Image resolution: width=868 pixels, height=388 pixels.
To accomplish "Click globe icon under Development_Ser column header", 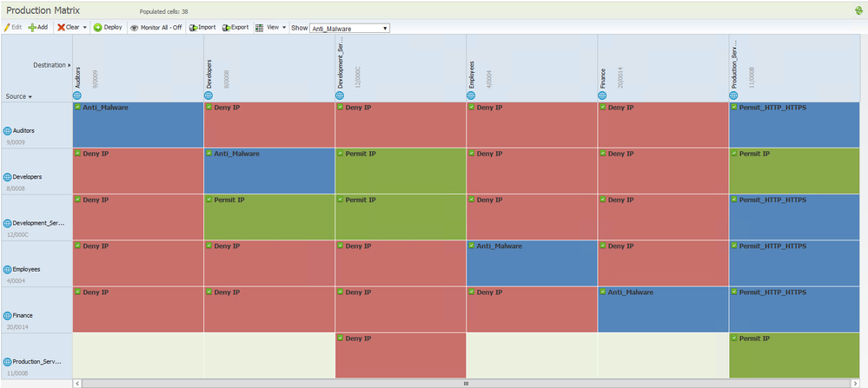I will (340, 95).
